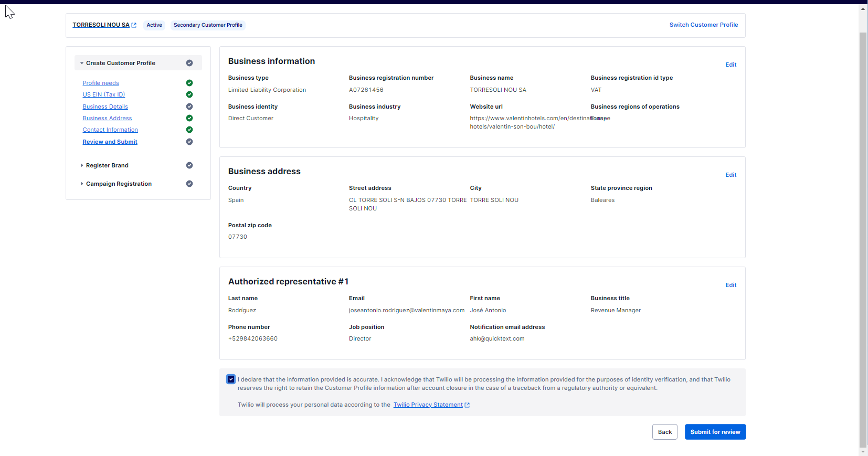868x456 pixels.
Task: Collapse the Create Customer Profile section
Action: point(82,63)
